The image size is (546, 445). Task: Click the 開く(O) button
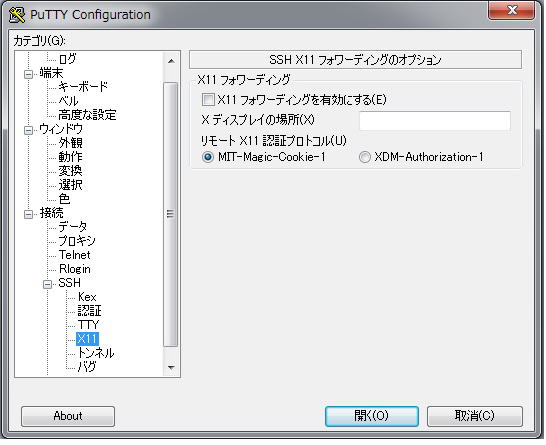372,416
